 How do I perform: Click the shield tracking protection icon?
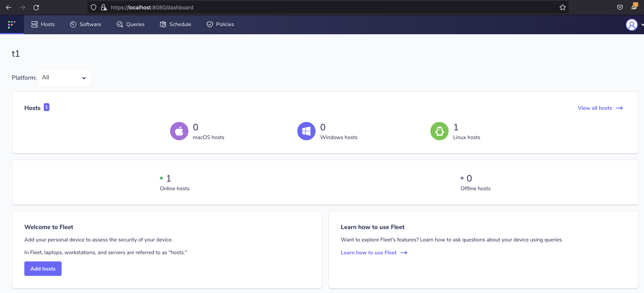click(x=93, y=7)
